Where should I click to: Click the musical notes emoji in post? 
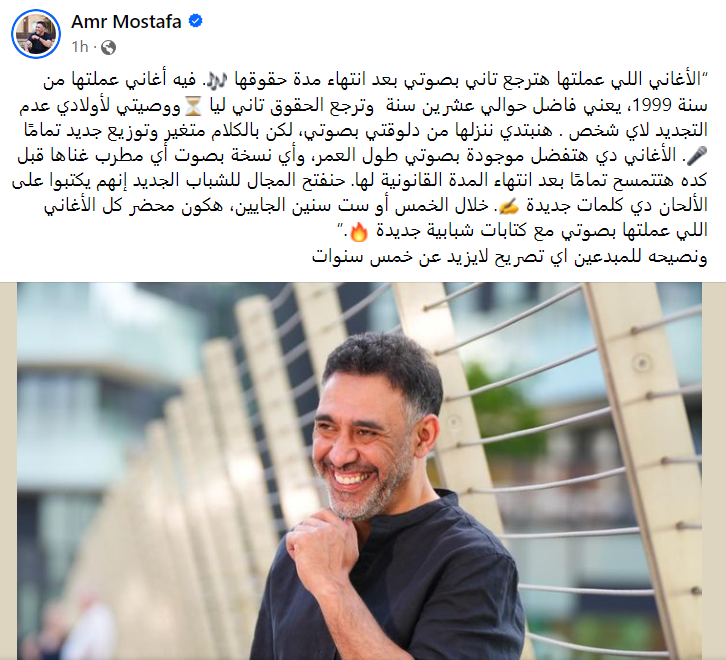click(x=216, y=81)
